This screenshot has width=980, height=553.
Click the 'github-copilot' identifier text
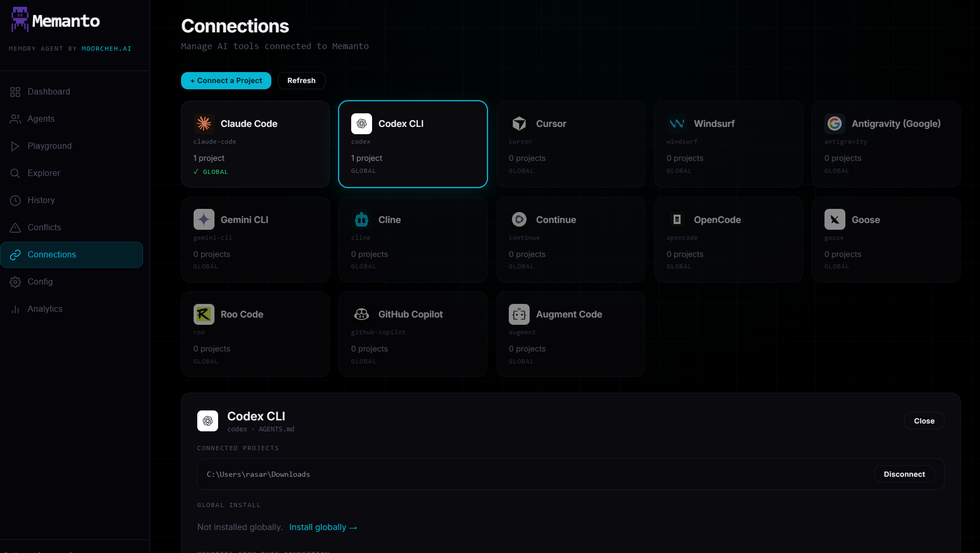pos(378,332)
